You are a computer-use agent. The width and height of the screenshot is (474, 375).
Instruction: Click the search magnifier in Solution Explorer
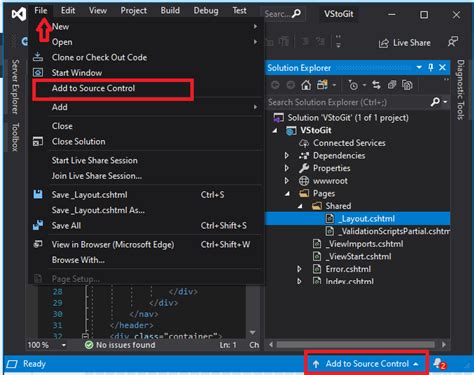pos(435,102)
